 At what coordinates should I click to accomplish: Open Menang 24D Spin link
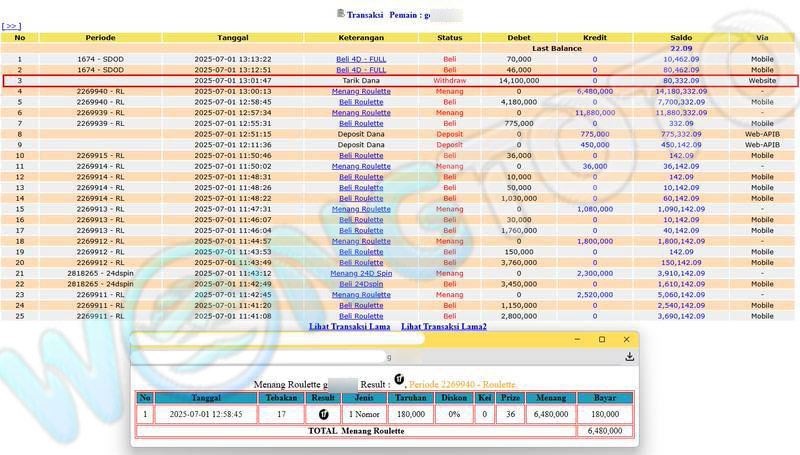pos(361,273)
